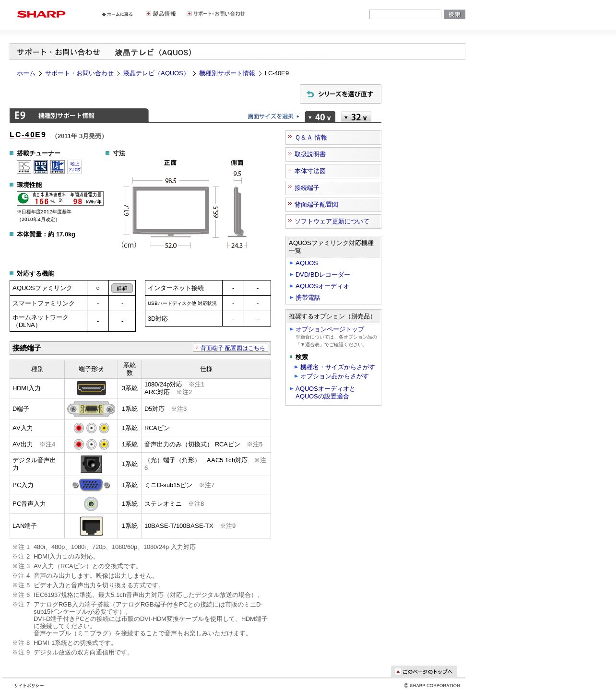Open 機種名・サイズからさがす link
616x689 pixels.
coord(337,367)
